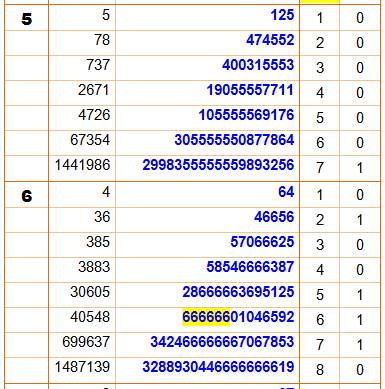Screen dimensions: 385x389
Task: Click the bold section digit 6
Action: (x=27, y=196)
